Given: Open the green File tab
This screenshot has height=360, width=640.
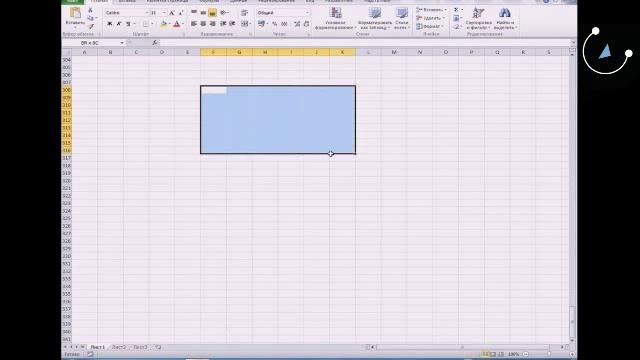Looking at the screenshot, I should (73, 2).
